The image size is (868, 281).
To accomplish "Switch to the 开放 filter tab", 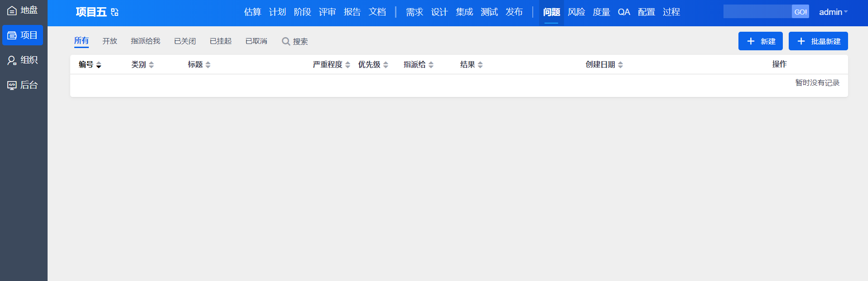I will coord(110,41).
